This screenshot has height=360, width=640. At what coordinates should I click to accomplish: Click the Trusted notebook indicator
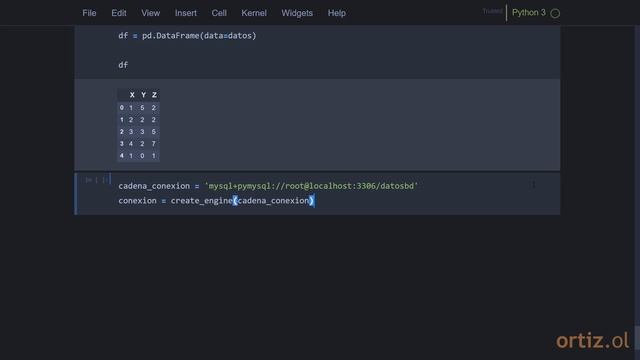[492, 11]
